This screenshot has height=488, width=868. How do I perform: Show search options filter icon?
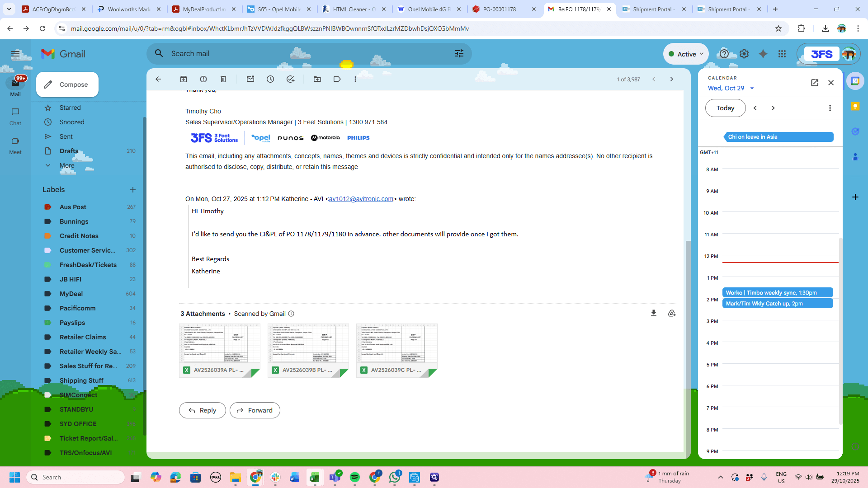(x=459, y=54)
